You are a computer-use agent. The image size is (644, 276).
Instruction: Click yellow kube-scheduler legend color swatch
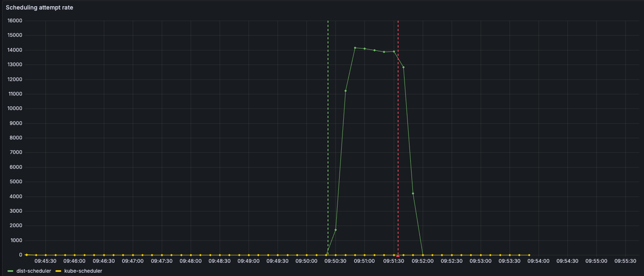point(58,271)
